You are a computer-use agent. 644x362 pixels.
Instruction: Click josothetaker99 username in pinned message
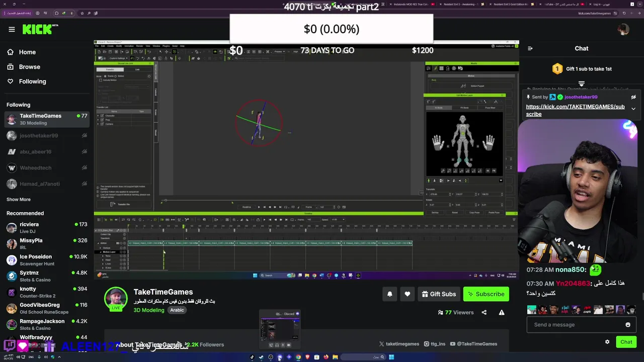581,97
